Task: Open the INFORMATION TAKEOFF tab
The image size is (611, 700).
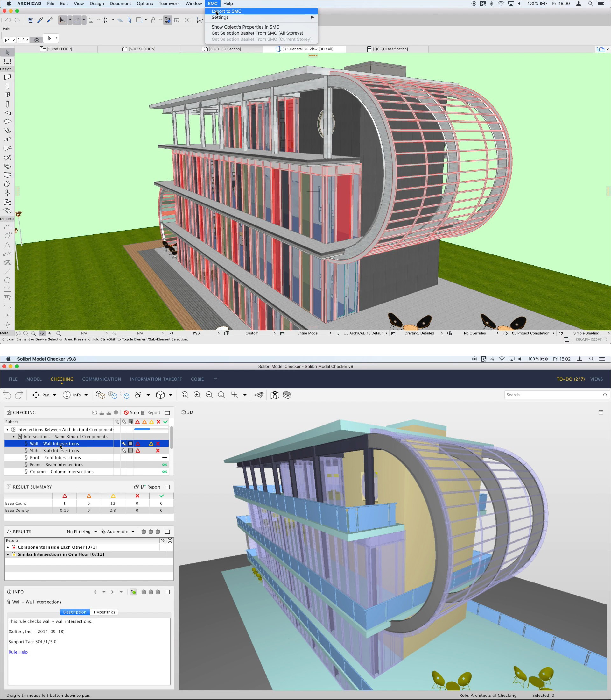Action: point(156,379)
